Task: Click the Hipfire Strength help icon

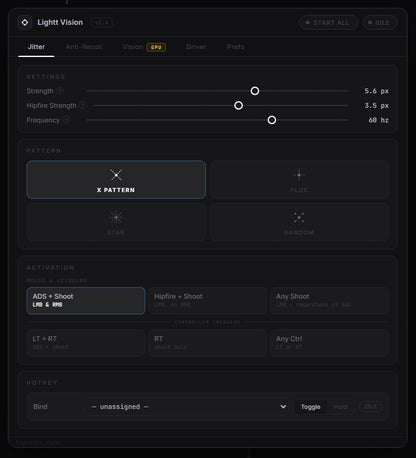Action: click(x=83, y=105)
